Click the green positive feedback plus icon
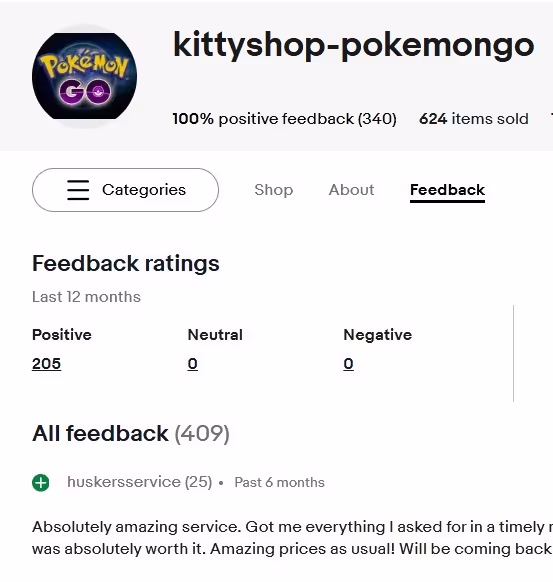 [x=41, y=483]
